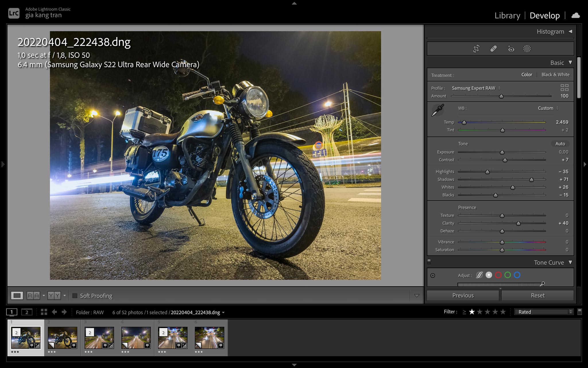This screenshot has height=368, width=588.
Task: Select the Crop Overlay tool
Action: pyautogui.click(x=476, y=49)
